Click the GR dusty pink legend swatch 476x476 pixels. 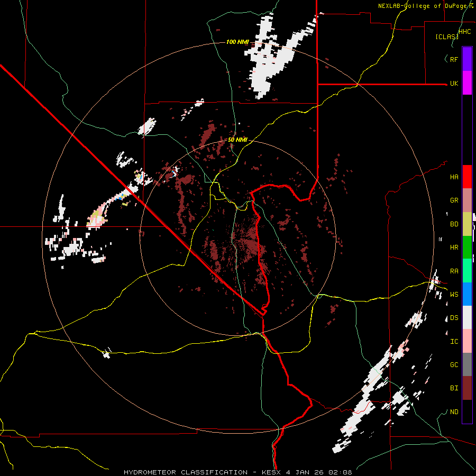click(x=467, y=200)
